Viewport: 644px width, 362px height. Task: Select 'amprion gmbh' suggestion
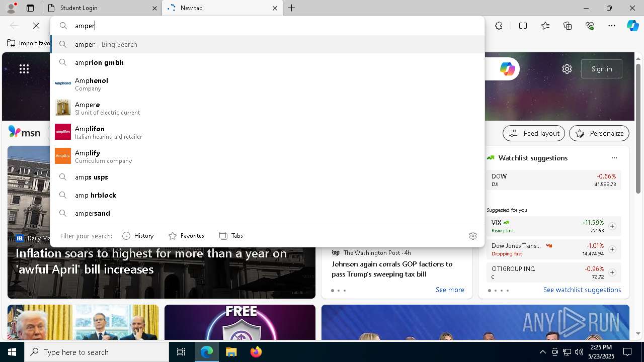tap(268, 62)
